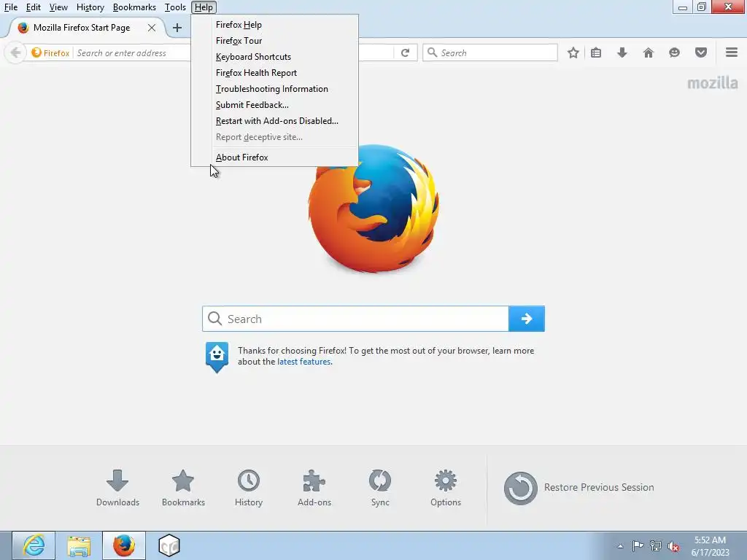Click the search magnifier icon in toolbar
Viewport: 747px width, 560px height.
tap(432, 52)
